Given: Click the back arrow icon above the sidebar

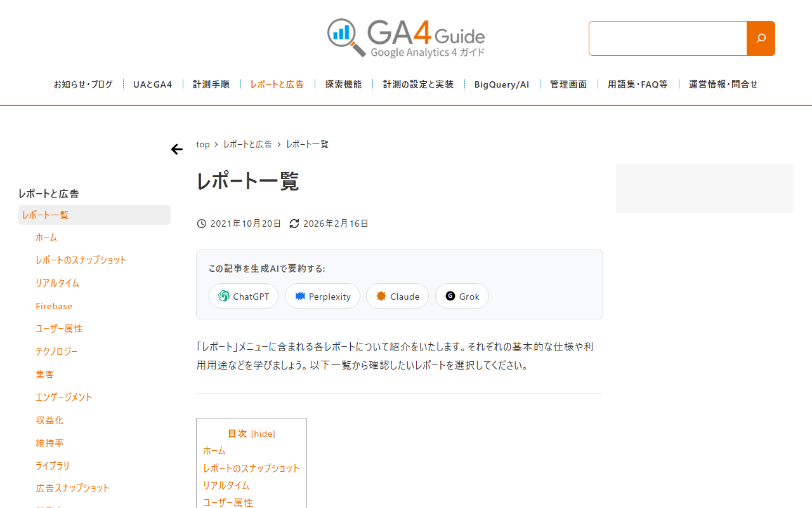Looking at the screenshot, I should (177, 149).
